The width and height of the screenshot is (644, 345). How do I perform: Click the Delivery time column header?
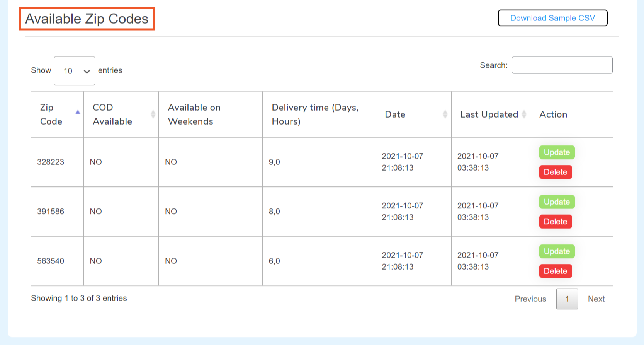click(x=319, y=114)
